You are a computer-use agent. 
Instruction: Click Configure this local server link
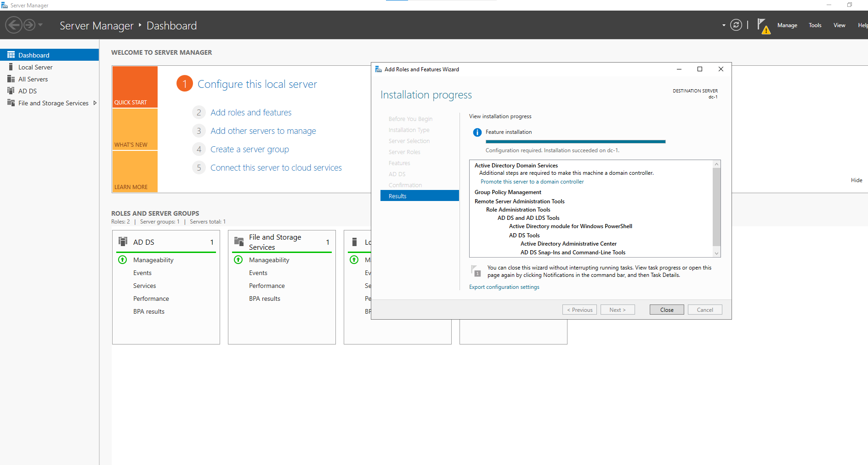(x=257, y=84)
